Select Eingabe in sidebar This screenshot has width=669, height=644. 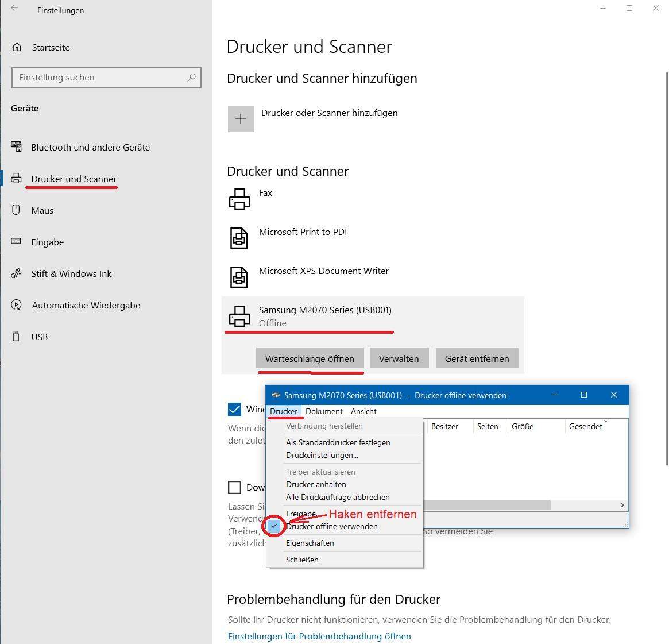[x=47, y=242]
